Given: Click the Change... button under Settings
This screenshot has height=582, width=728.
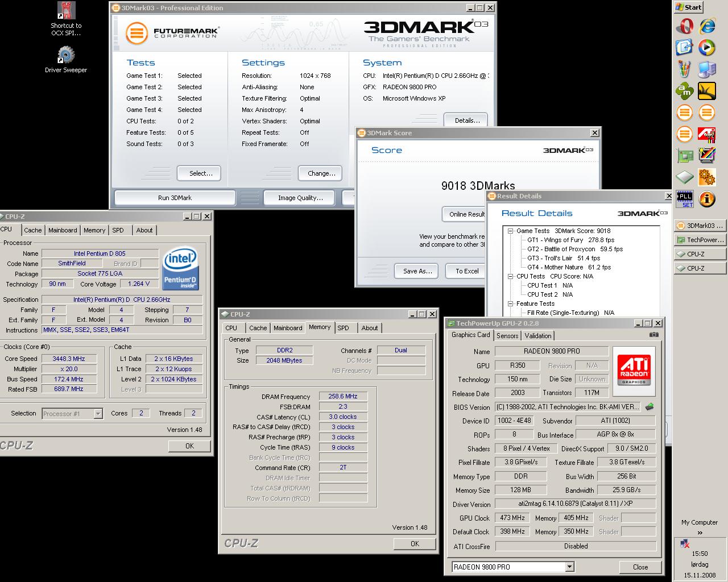Looking at the screenshot, I should tap(320, 173).
